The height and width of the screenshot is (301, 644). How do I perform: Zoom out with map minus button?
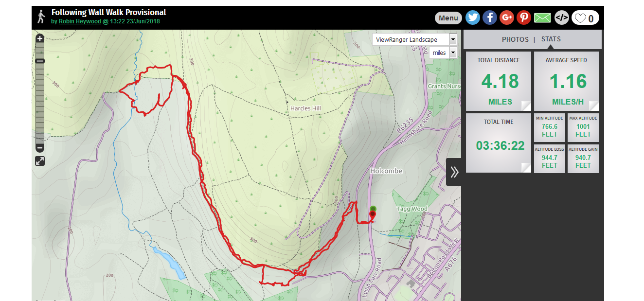click(40, 148)
